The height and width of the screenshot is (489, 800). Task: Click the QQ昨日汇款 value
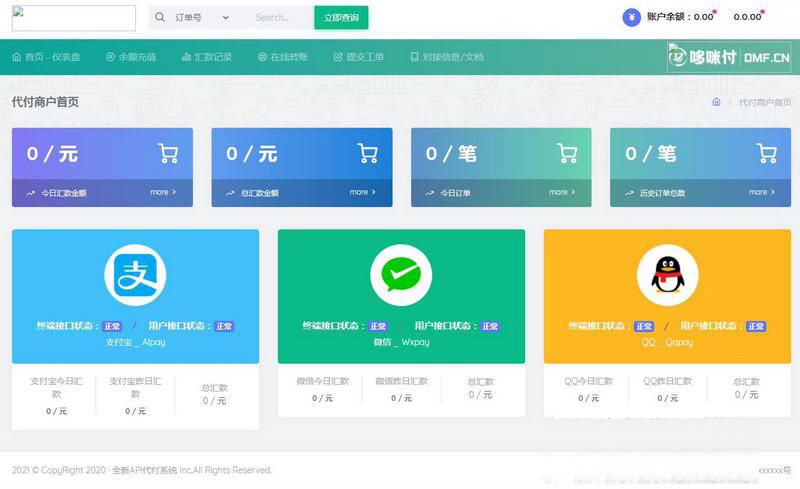pos(667,398)
